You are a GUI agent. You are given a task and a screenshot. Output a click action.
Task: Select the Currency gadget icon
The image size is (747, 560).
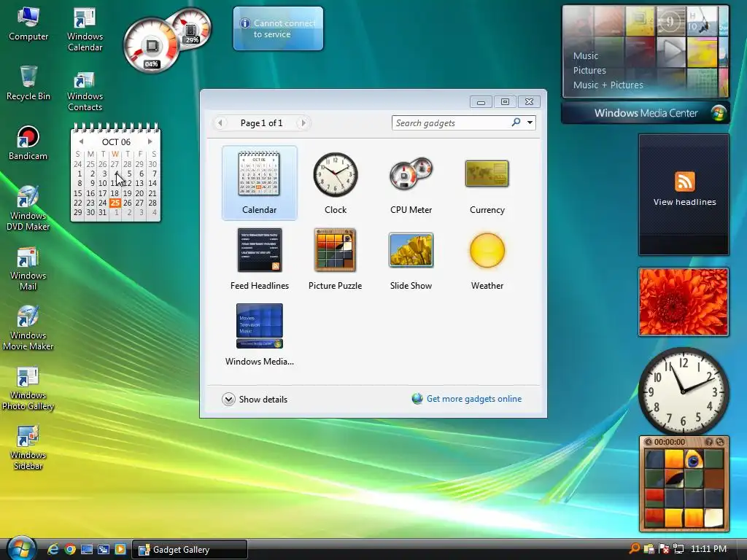coord(487,174)
